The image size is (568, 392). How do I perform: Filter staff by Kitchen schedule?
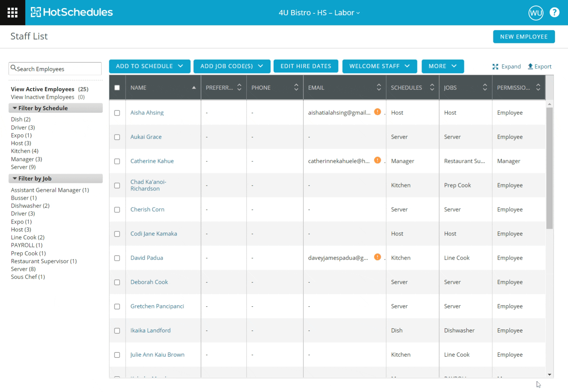(x=25, y=151)
